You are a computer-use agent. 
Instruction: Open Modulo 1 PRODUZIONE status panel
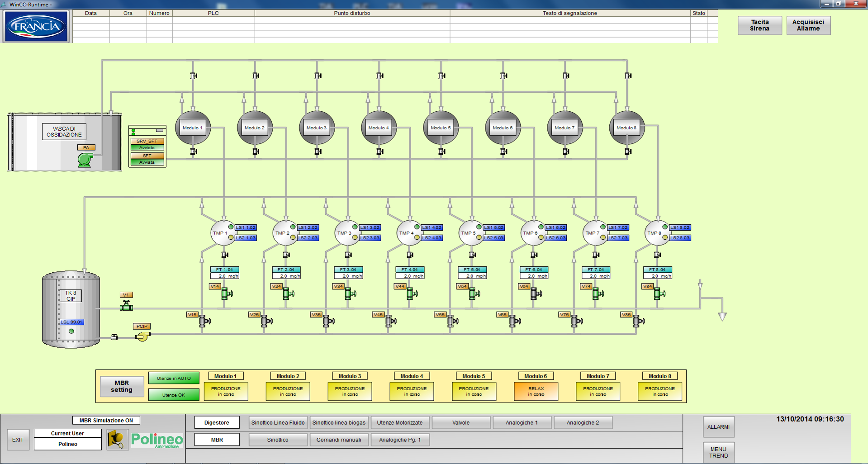(226, 391)
